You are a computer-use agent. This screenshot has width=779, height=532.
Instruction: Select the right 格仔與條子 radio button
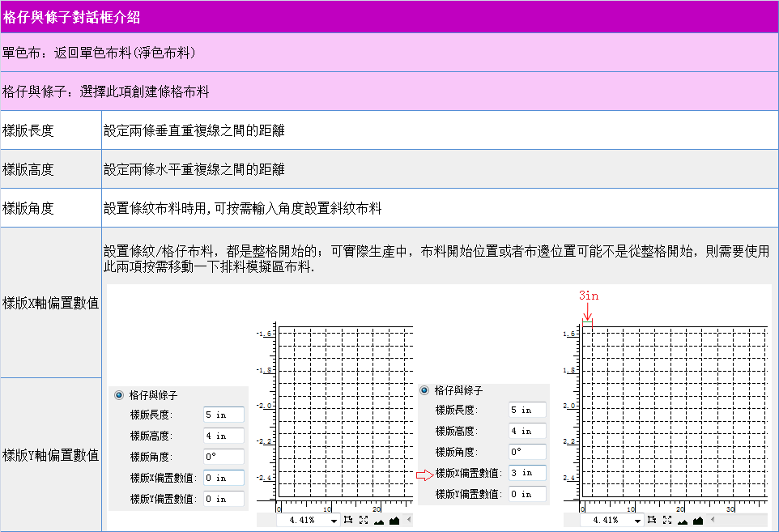click(424, 389)
